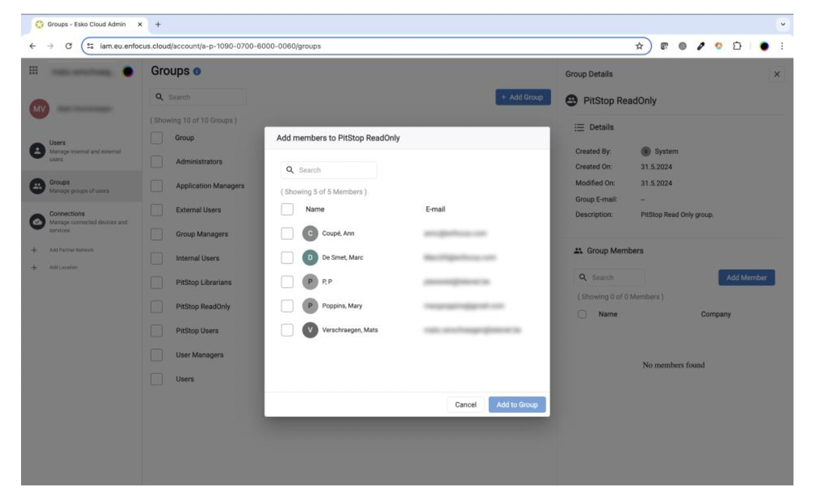Bookmark this page with star icon
This screenshot has width=816, height=504.
point(639,46)
